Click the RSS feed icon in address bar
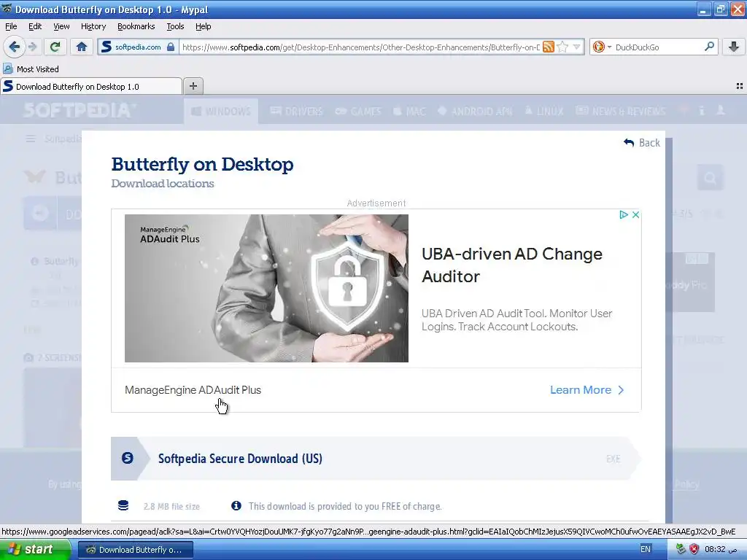Image resolution: width=747 pixels, height=560 pixels. point(549,47)
